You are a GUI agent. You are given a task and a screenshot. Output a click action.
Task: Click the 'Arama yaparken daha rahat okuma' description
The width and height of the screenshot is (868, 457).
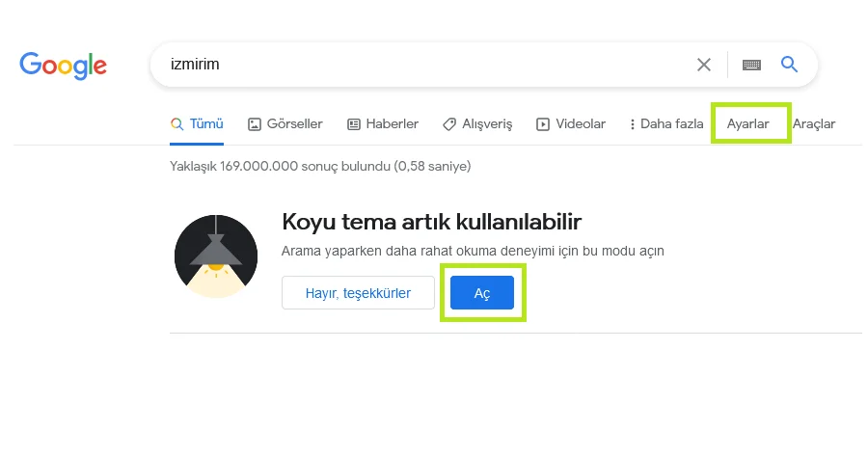click(x=473, y=252)
